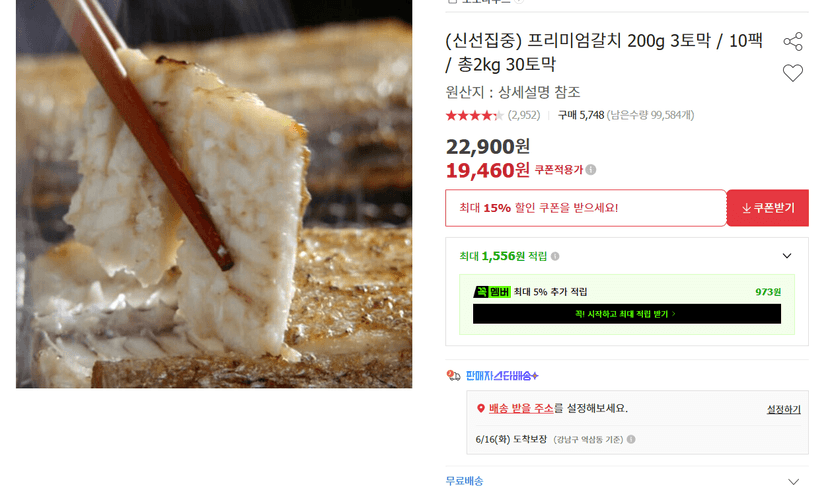Click the grilled fish product image
Viewport: 828px width, 490px height.
(x=214, y=194)
